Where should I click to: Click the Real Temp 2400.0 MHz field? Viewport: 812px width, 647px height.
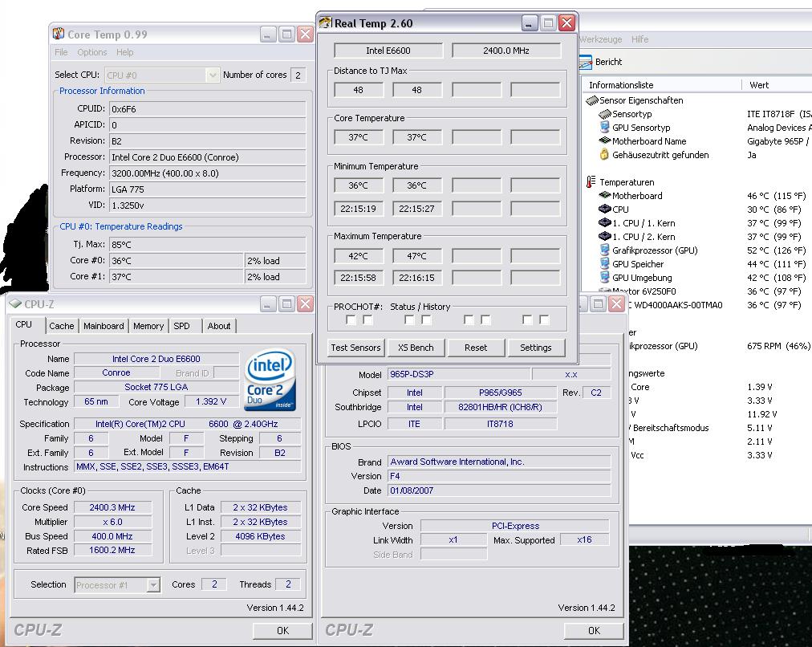coord(506,51)
